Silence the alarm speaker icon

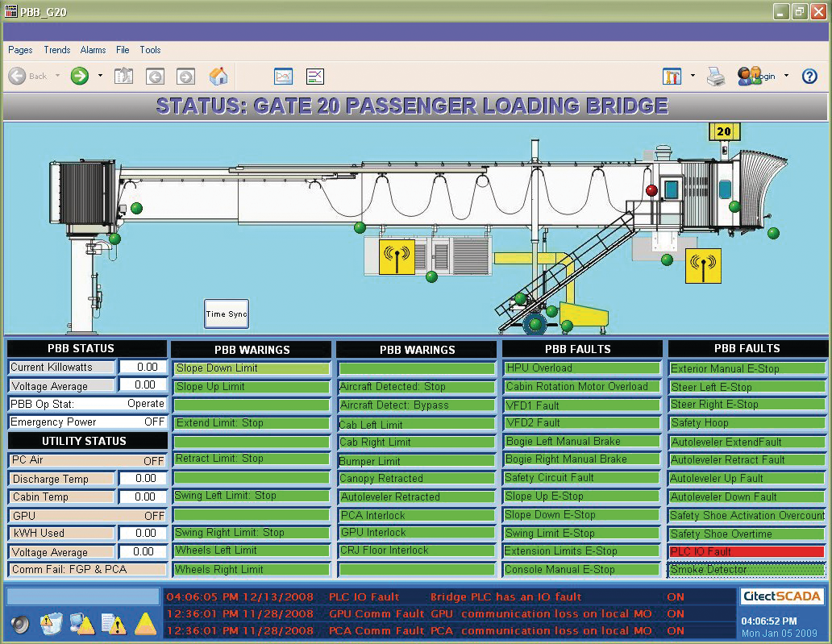pyautogui.click(x=20, y=622)
